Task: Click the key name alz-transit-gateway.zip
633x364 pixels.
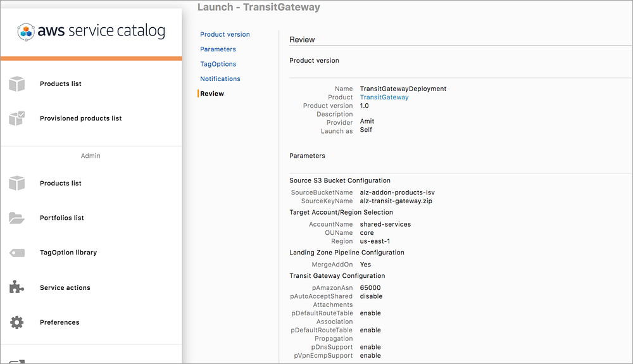Action: (396, 201)
